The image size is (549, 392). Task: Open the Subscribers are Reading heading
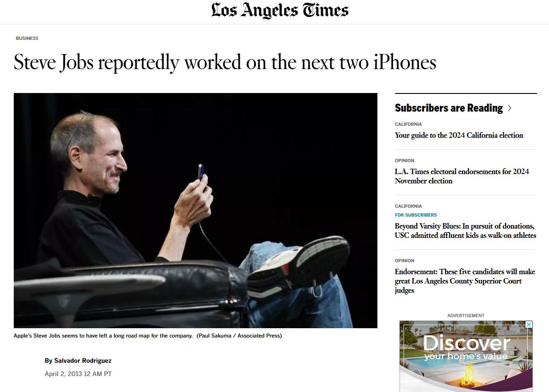pyautogui.click(x=449, y=108)
